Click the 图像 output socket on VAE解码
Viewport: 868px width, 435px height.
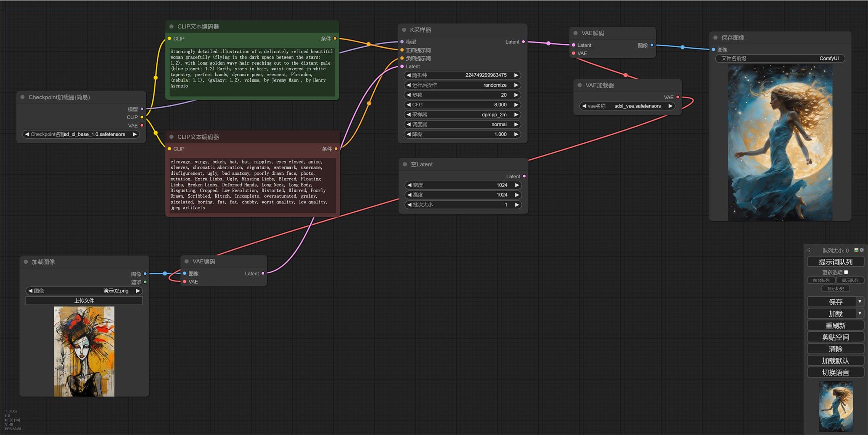[652, 45]
